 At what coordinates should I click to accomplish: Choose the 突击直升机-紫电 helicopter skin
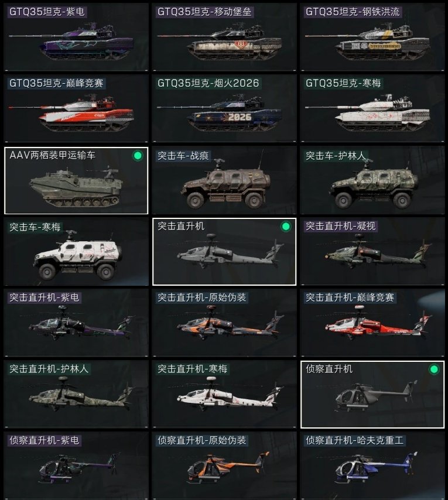[76, 323]
